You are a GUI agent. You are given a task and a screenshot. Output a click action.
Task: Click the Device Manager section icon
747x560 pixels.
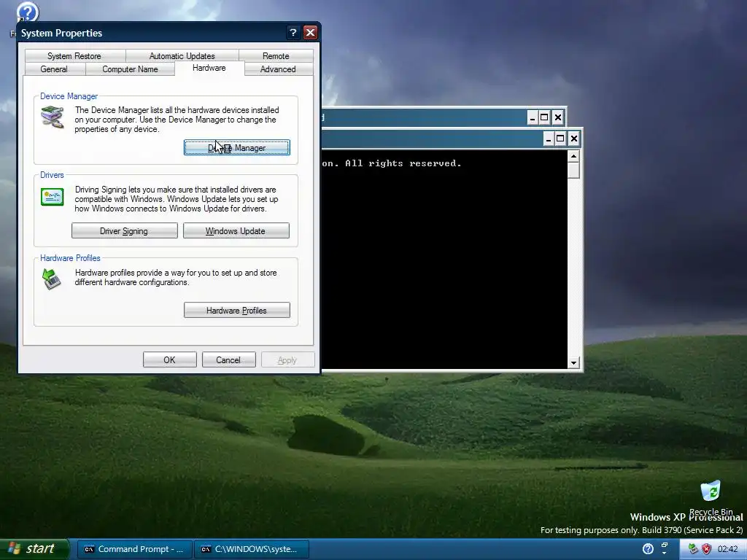(x=53, y=117)
